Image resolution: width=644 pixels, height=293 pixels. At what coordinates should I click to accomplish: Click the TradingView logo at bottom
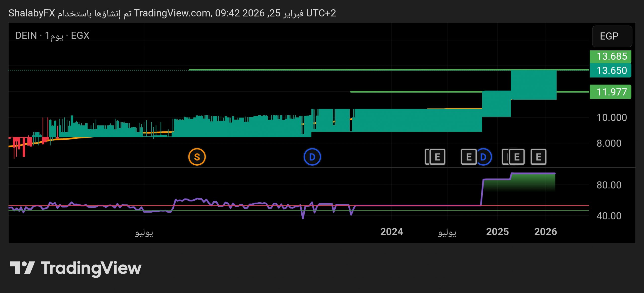[75, 268]
